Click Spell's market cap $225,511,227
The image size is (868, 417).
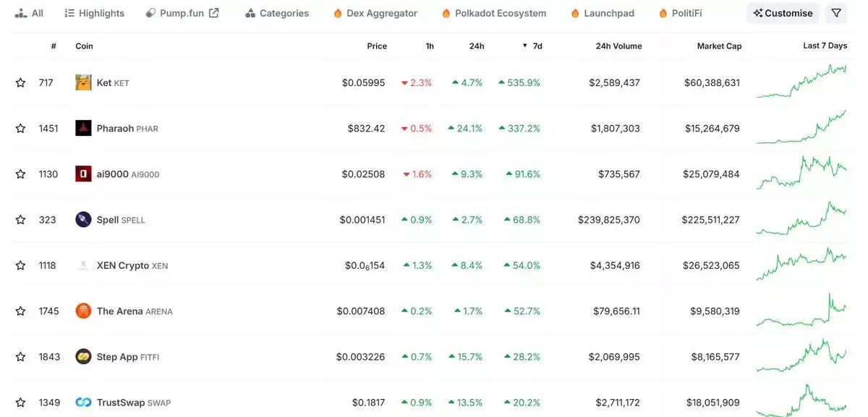tap(710, 220)
